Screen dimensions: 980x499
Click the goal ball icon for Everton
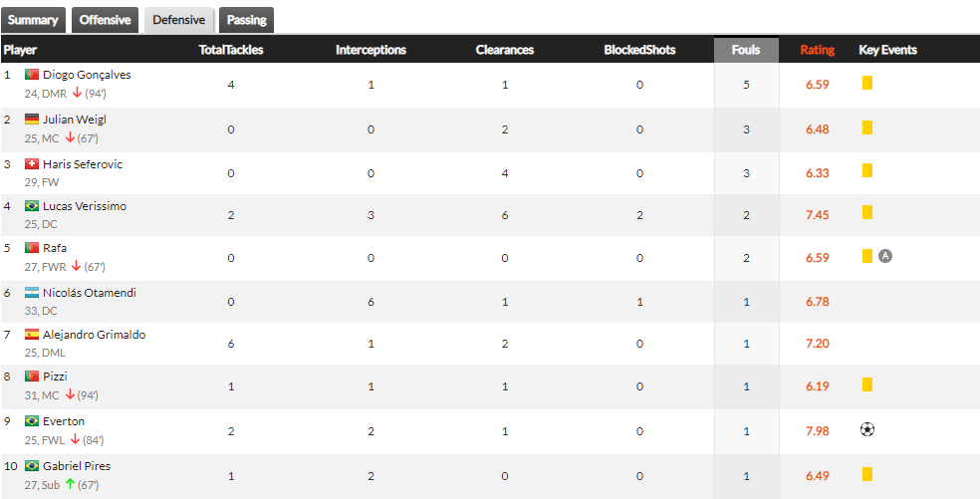[866, 429]
